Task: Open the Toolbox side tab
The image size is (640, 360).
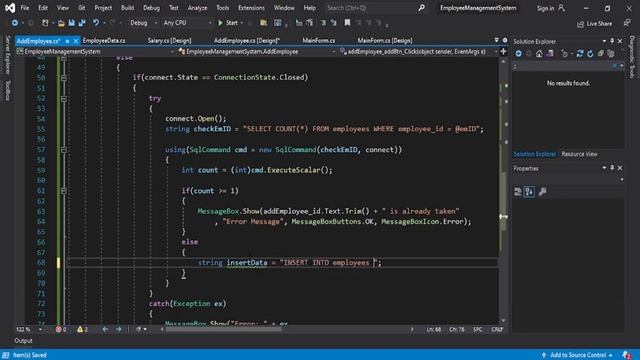Action: point(7,90)
